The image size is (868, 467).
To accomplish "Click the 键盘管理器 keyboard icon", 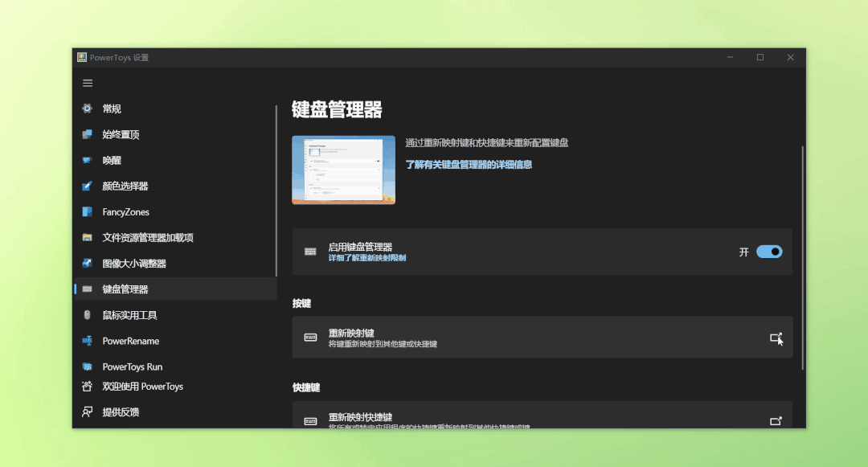I will [x=87, y=289].
